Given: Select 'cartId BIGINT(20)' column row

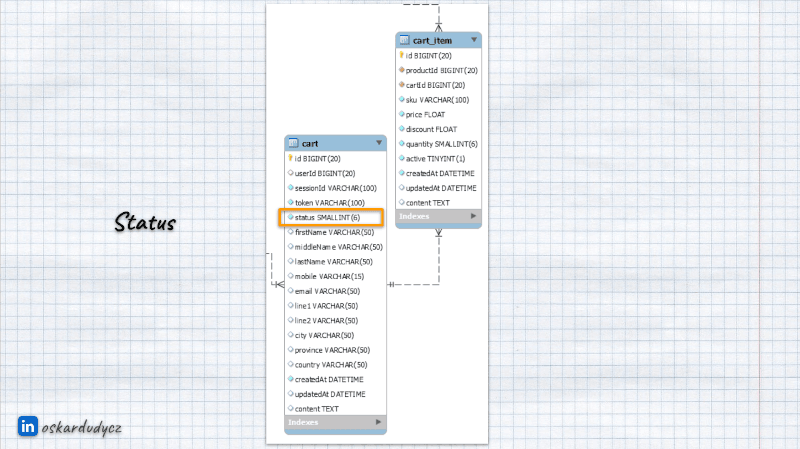Looking at the screenshot, I should 438,85.
